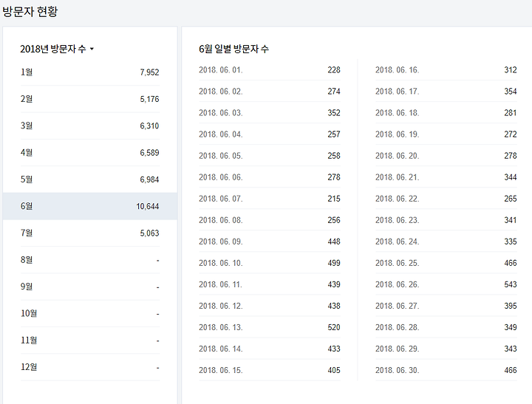Image resolution: width=532 pixels, height=404 pixels.
Task: Select the 2월 monthly visitor row
Action: (x=90, y=99)
